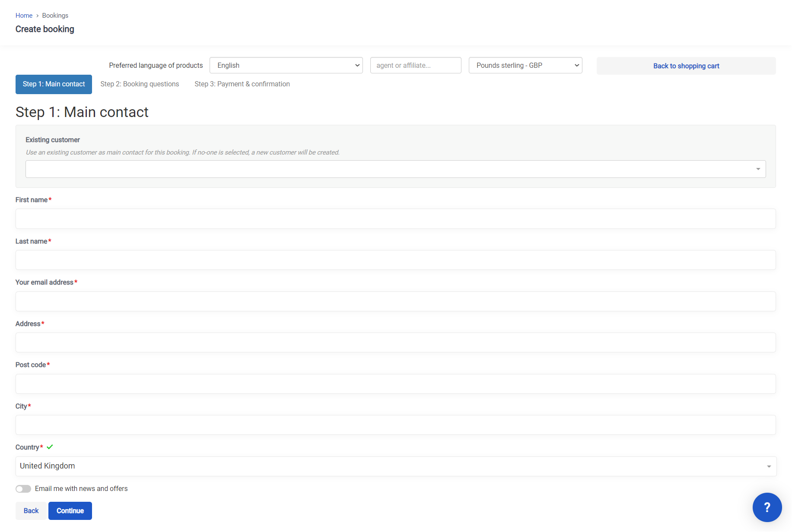
Task: Click the Continue button
Action: tap(70, 511)
